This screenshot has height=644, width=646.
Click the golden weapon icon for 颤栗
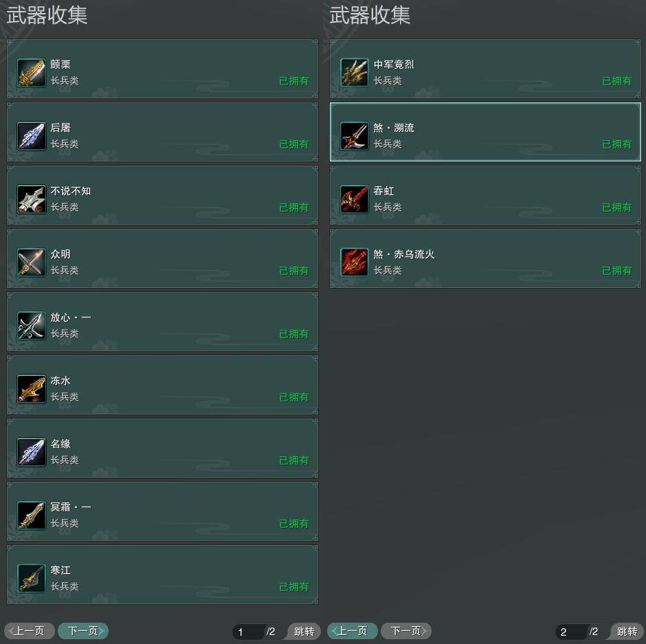[x=32, y=73]
